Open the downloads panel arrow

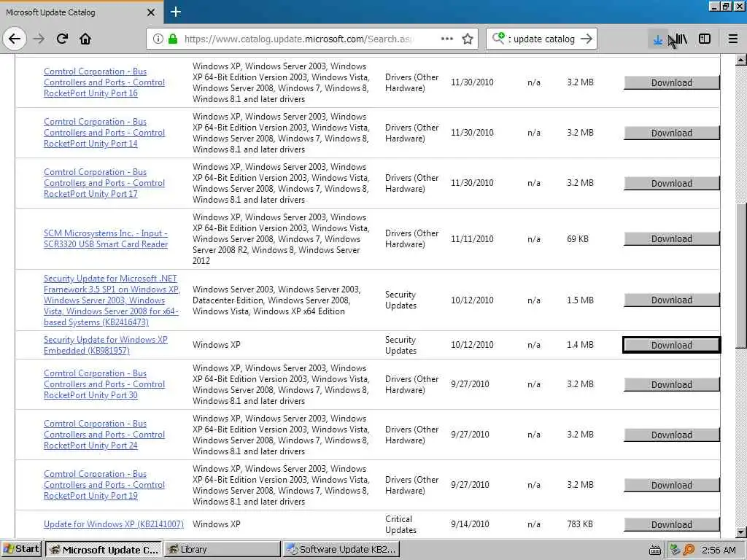pos(658,39)
